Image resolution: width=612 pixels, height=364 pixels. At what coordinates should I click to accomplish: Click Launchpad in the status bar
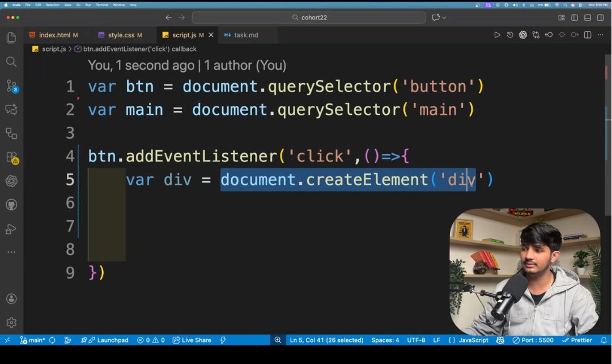pos(105,340)
